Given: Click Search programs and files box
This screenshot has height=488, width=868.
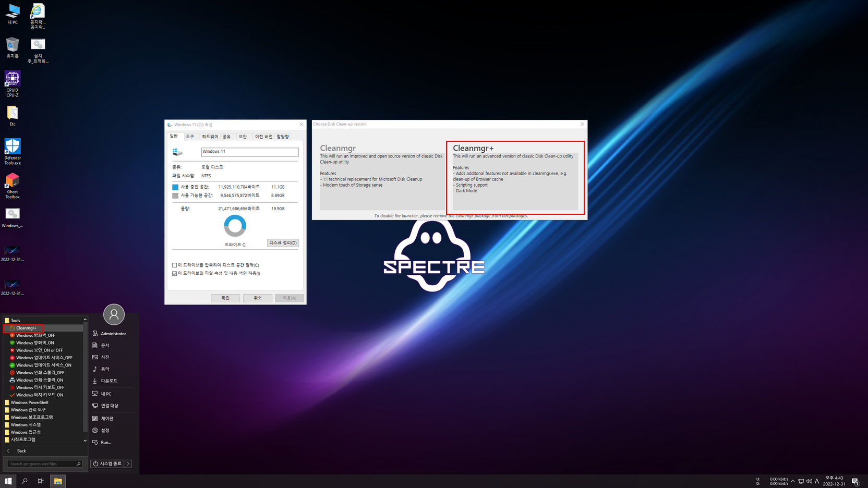Looking at the screenshot, I should pos(45,463).
